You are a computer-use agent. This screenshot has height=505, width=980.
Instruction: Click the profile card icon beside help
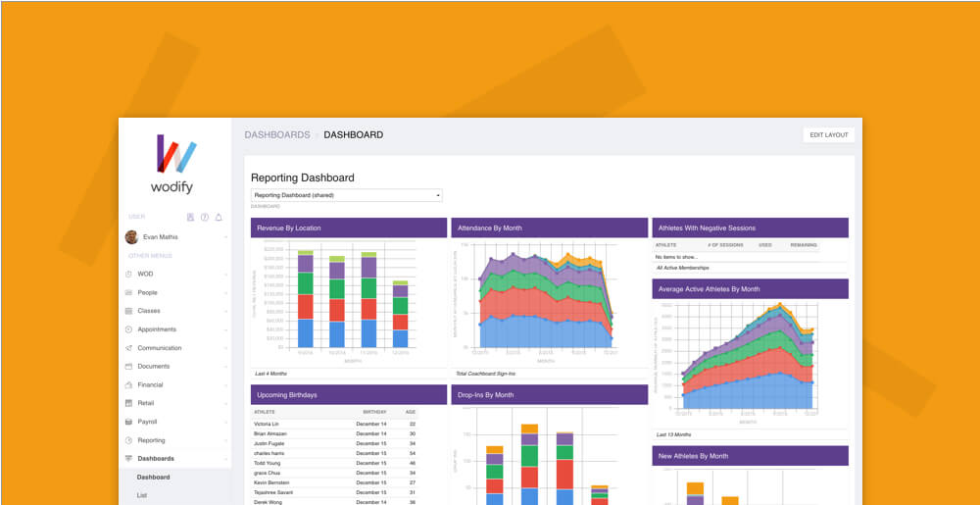(191, 218)
